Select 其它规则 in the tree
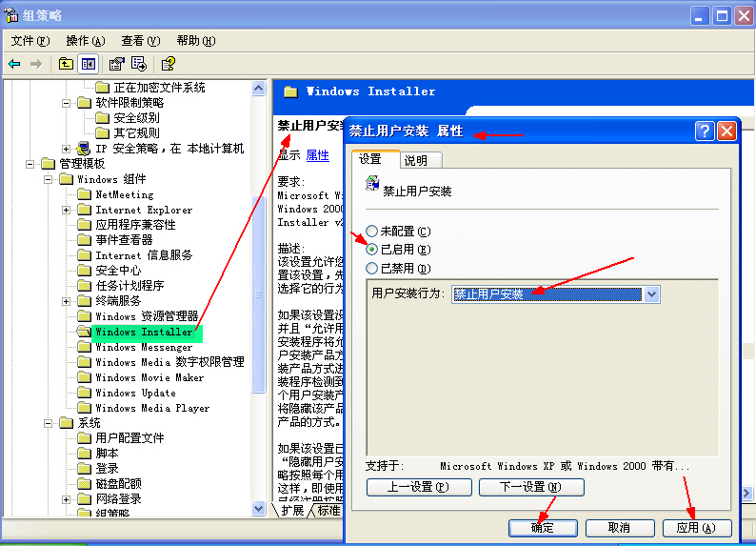Screen dimensions: 756x546 pyautogui.click(x=136, y=133)
